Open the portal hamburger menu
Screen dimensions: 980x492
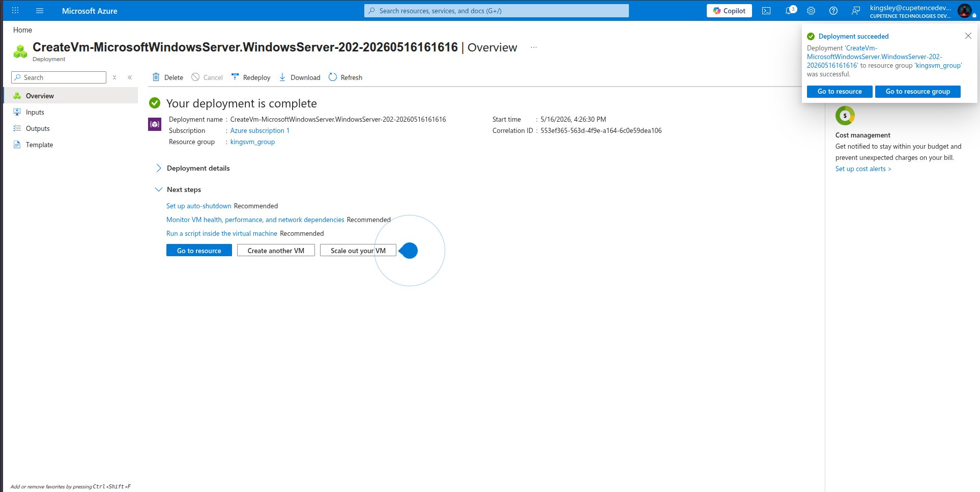pos(40,11)
